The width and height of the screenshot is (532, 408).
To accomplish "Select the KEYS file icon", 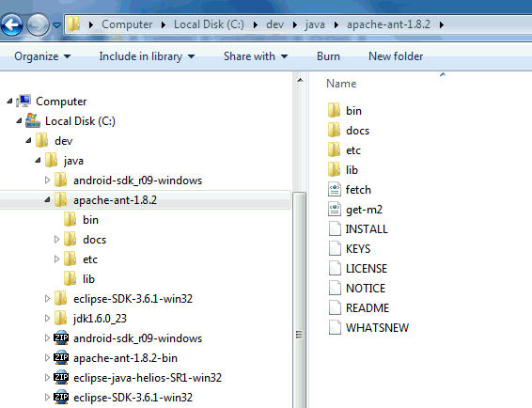I will point(335,248).
